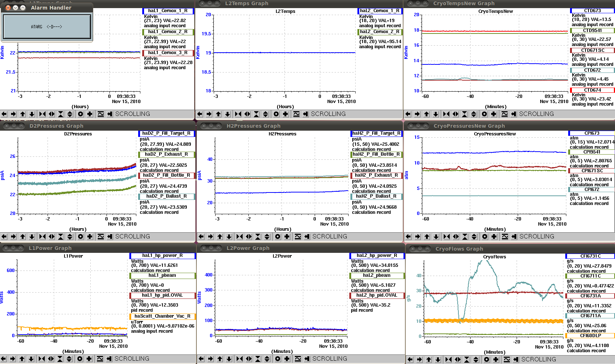Click the H2Pressures plot title text

pos(282,134)
